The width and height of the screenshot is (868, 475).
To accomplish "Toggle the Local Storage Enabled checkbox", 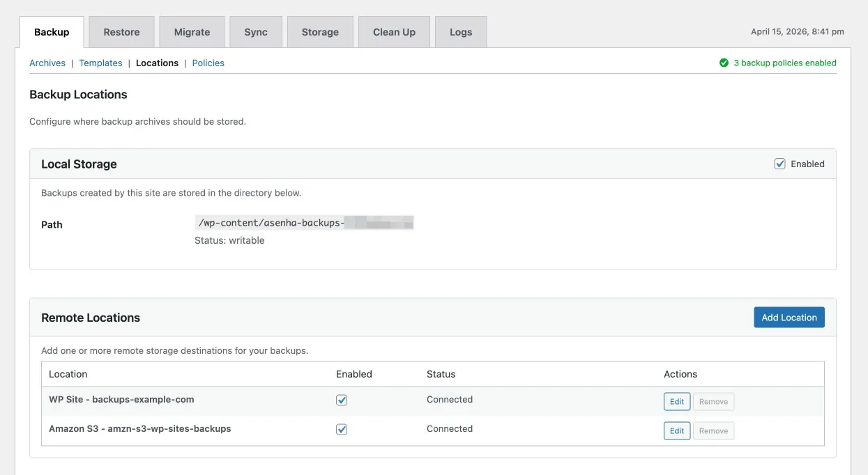I will coord(779,164).
